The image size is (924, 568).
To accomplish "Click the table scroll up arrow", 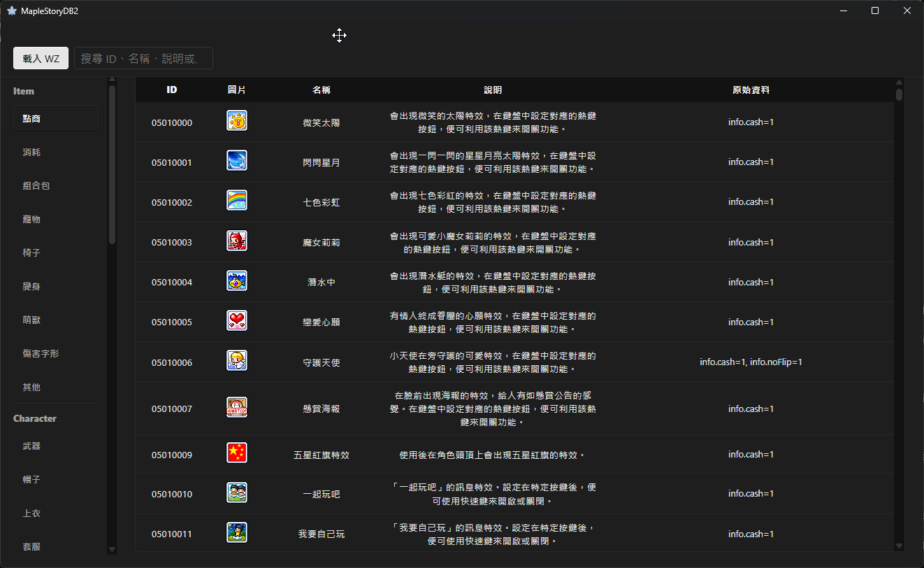I will [899, 83].
